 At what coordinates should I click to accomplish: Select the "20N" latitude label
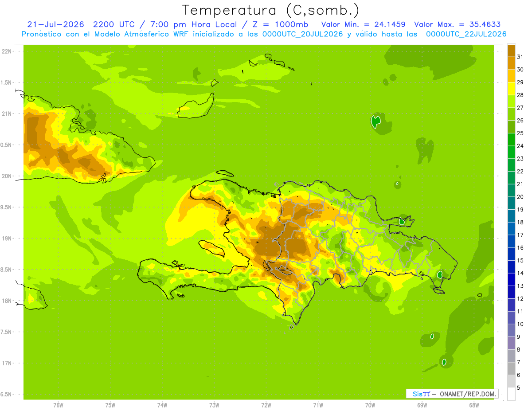tap(7, 176)
